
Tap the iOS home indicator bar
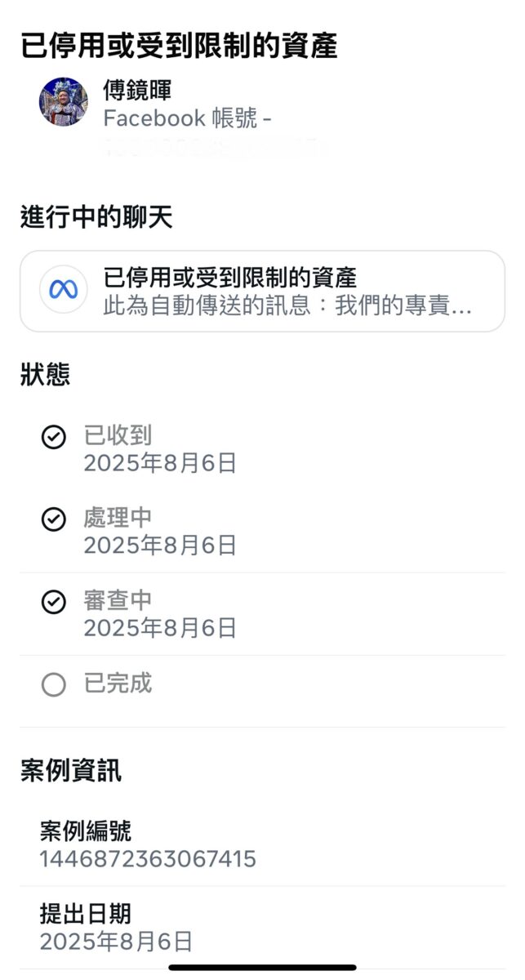[x=262, y=968]
